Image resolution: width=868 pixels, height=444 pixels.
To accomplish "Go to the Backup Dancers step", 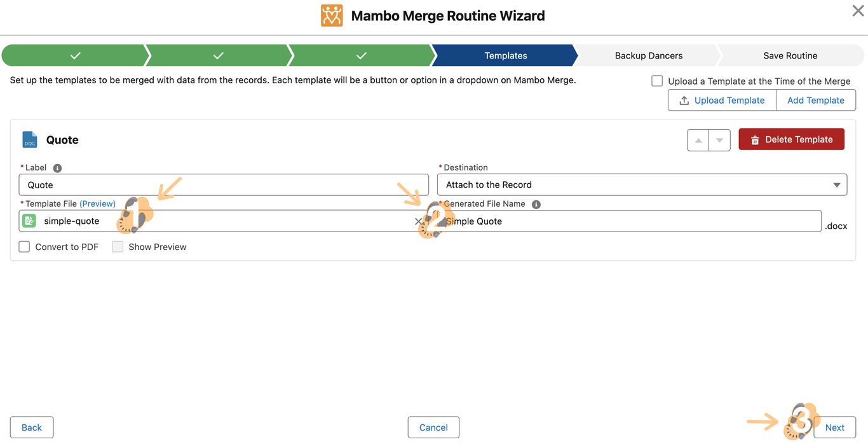I will pyautogui.click(x=648, y=56).
